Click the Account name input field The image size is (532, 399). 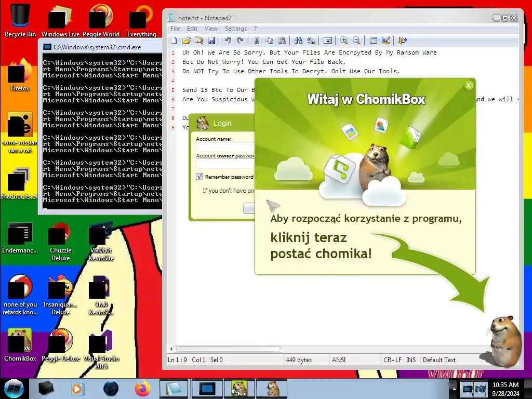pos(225,147)
